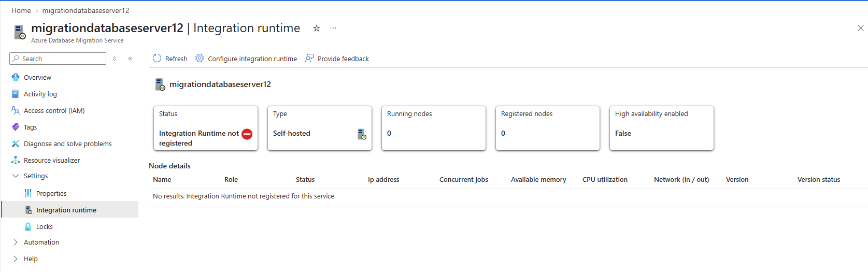
Task: Click the Locks padlock icon
Action: [28, 226]
